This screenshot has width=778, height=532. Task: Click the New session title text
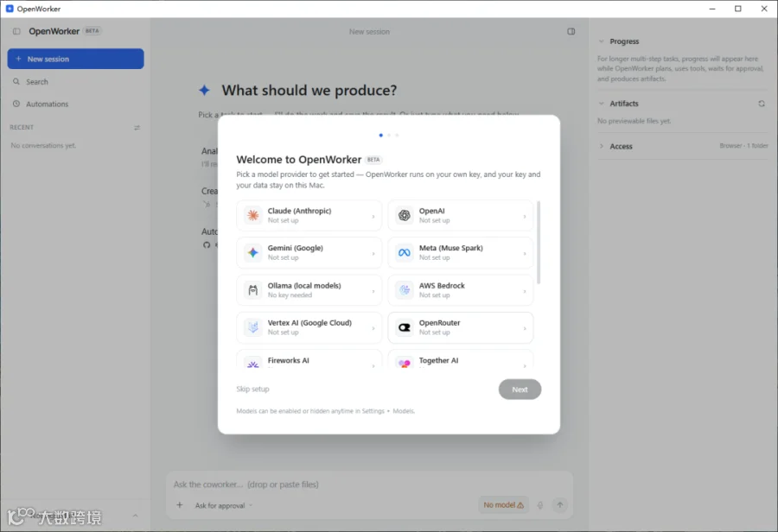coord(369,32)
